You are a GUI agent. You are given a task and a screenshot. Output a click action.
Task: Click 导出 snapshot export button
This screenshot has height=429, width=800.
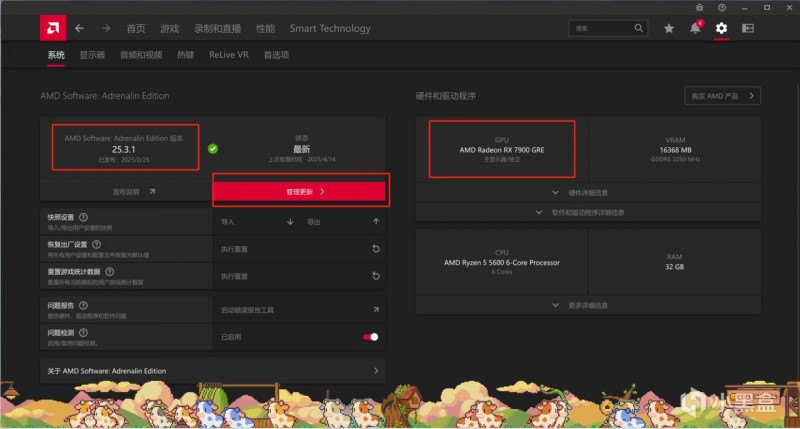click(343, 222)
